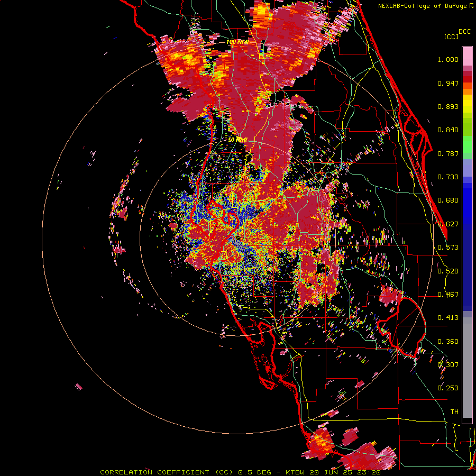This screenshot has width=476, height=476.
Task: Select the 0.573 scale value
Action: tap(448, 248)
